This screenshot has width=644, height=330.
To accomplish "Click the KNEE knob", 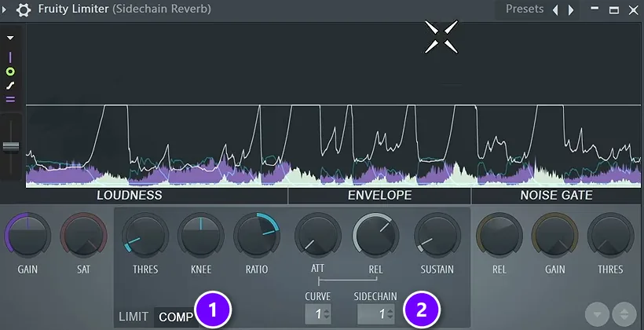I will [x=201, y=236].
